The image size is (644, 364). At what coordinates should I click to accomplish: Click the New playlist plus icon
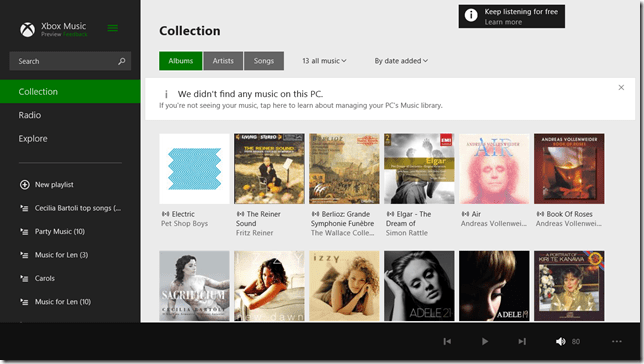[25, 185]
